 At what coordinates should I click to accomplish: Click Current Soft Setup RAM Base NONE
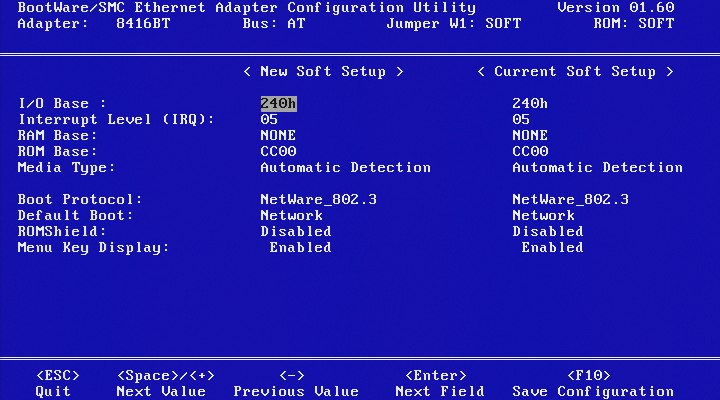[x=530, y=136]
